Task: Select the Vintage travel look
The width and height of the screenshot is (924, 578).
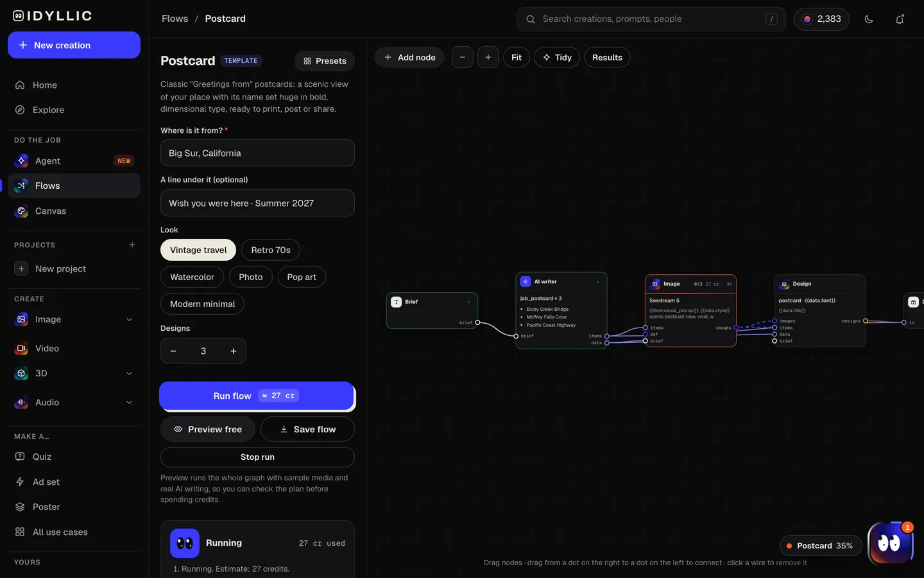Action: [x=198, y=250]
